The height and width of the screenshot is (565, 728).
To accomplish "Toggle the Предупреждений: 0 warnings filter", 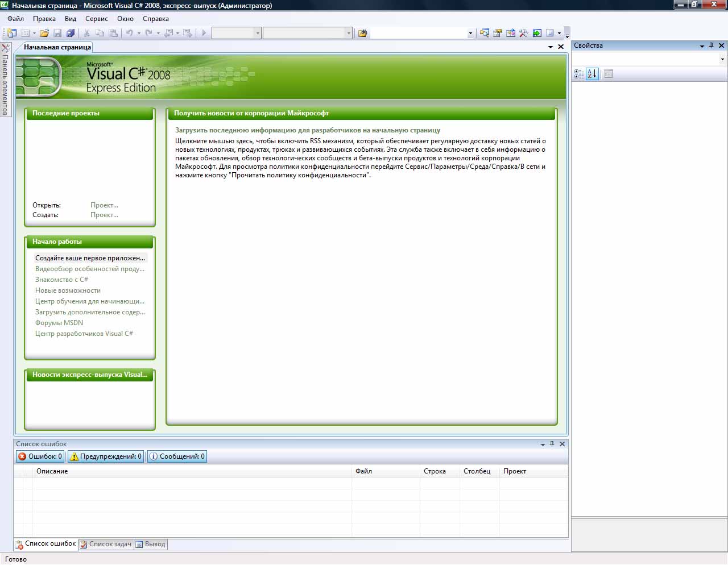I will click(106, 456).
